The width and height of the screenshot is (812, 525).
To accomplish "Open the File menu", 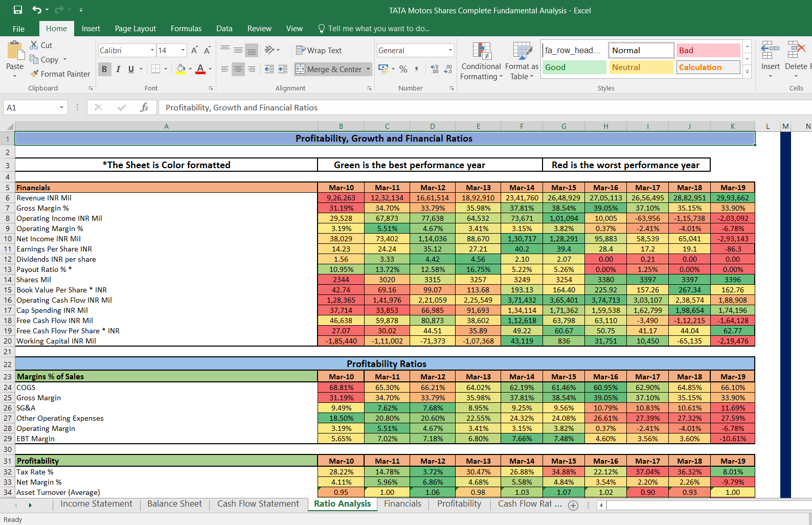I will point(19,29).
